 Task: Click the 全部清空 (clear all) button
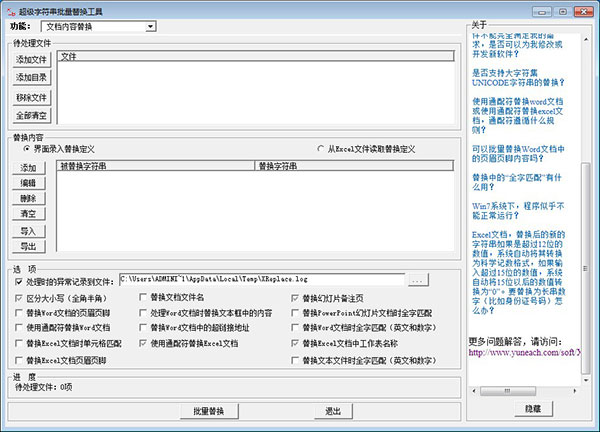point(31,115)
